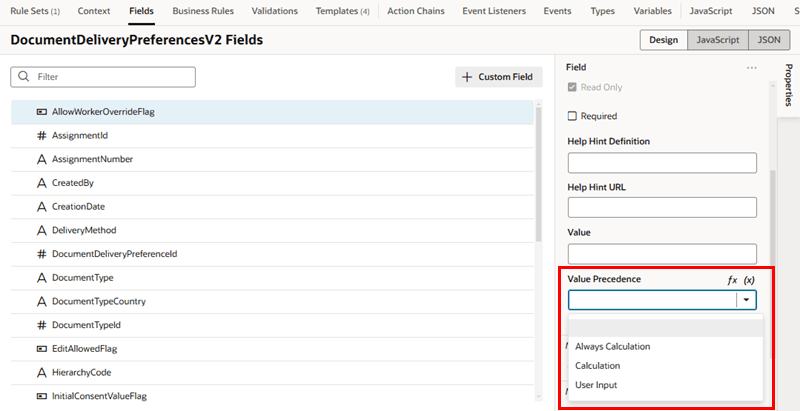Click the number icon beside AssignmentId
Viewport: 800px width, 411px height.
(42, 136)
